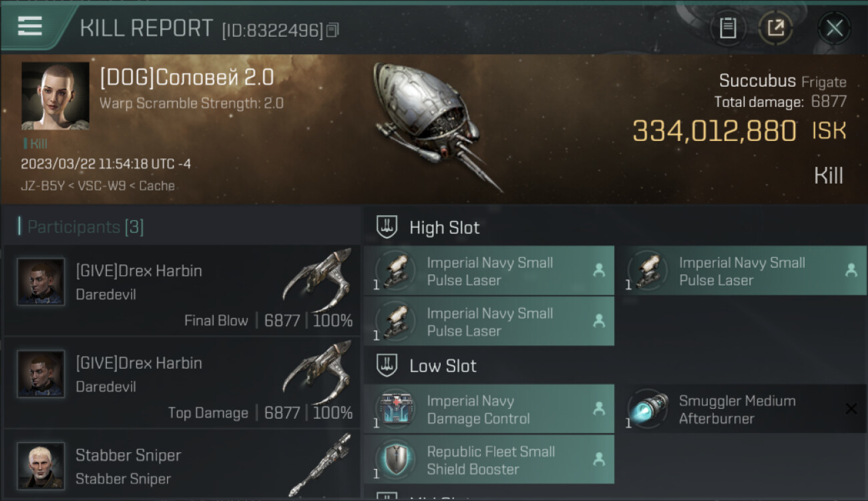Share the kill report externally
Image resolution: width=868 pixels, height=501 pixels.
pos(775,28)
